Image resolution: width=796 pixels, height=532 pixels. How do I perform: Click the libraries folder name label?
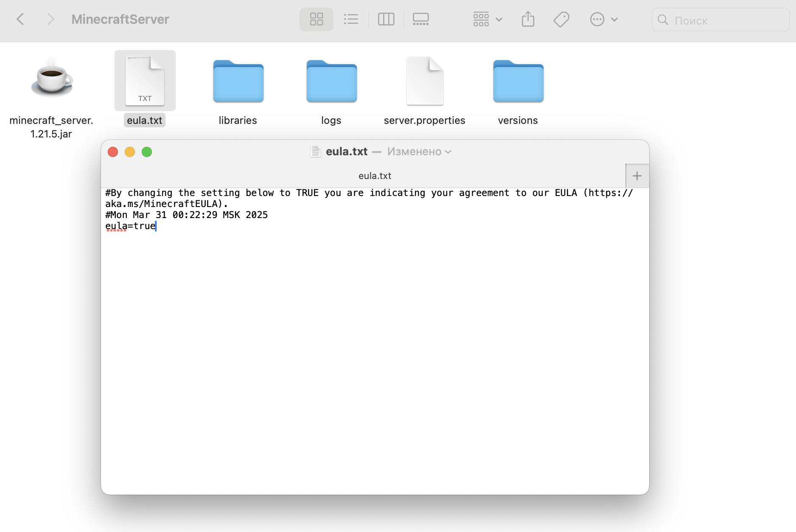(x=238, y=120)
